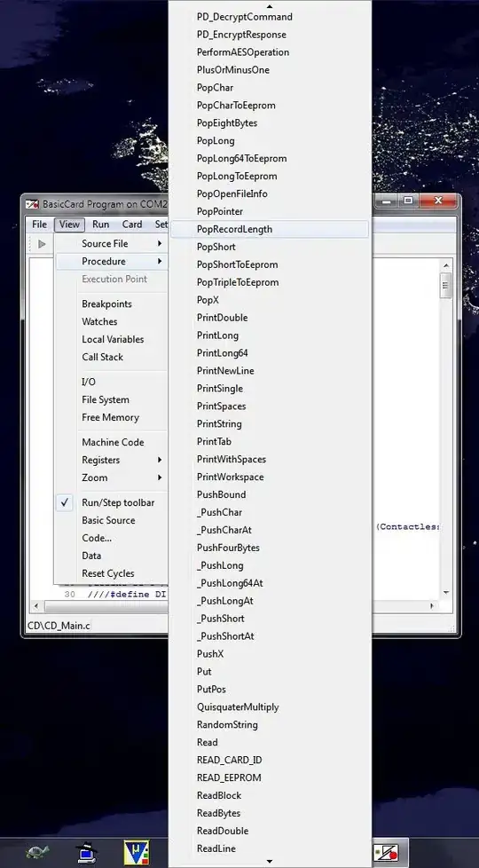Select RandomString procedure

(270, 725)
